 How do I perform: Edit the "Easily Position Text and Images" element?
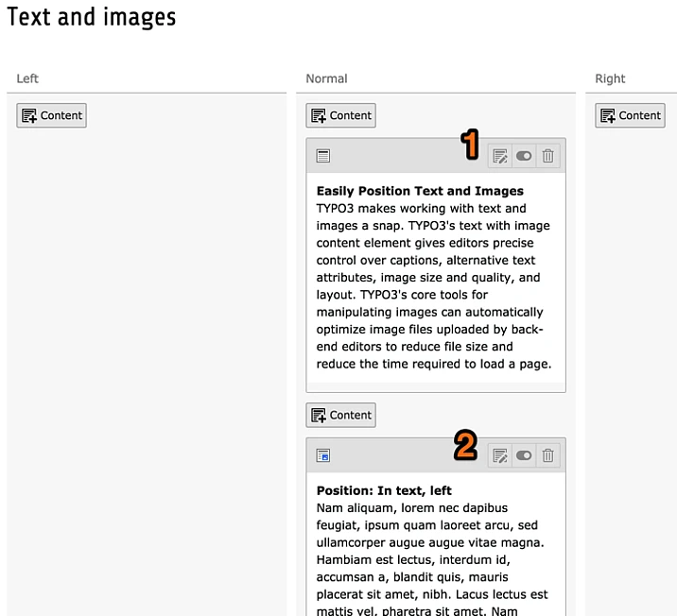[500, 156]
